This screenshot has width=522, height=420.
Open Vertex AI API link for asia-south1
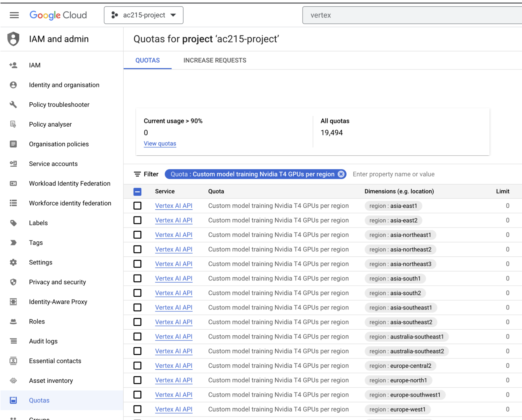tap(174, 278)
